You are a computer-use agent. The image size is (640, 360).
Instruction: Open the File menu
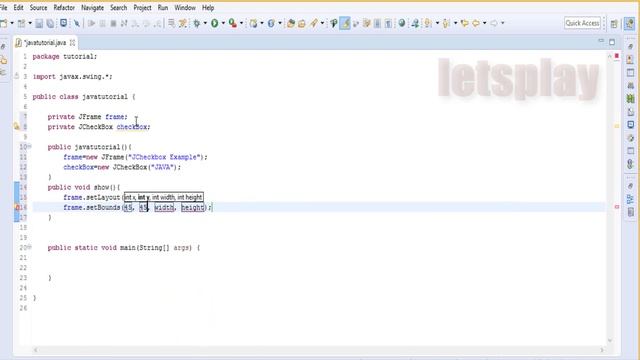tap(3, 8)
